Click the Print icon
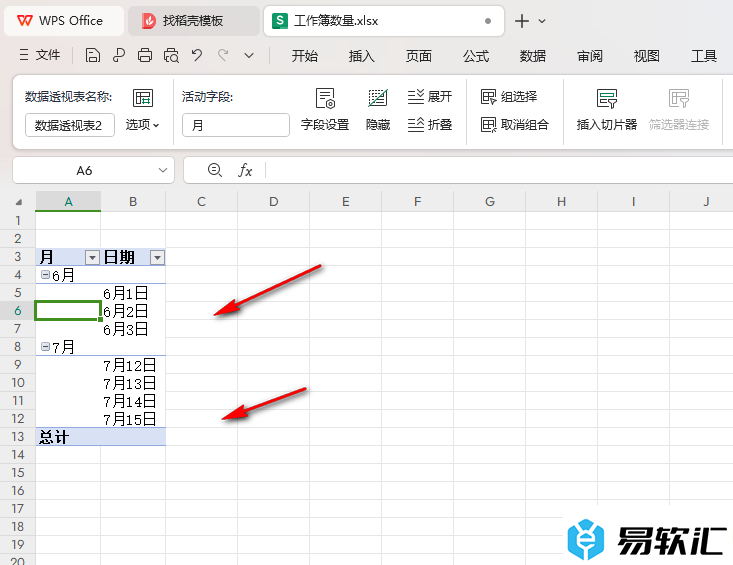The image size is (733, 565). [x=145, y=56]
